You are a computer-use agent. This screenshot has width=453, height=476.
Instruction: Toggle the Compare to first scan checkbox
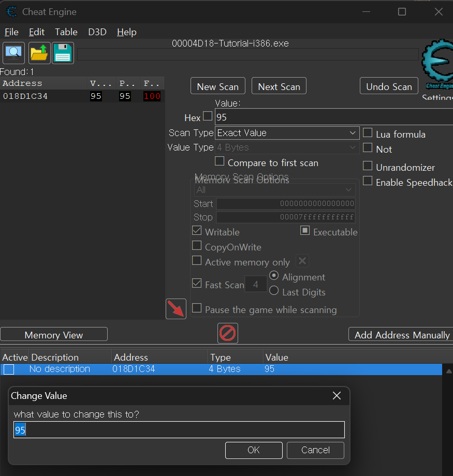(220, 162)
